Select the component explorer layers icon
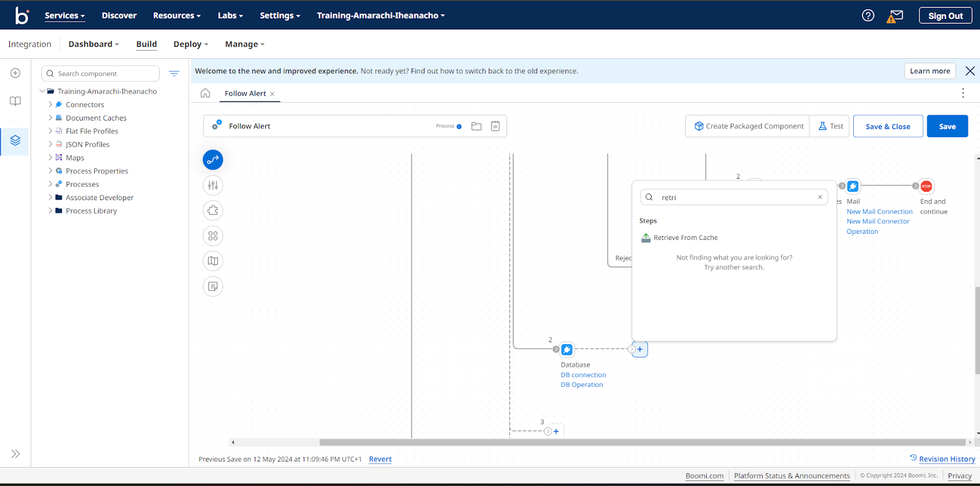This screenshot has height=486, width=980. [x=15, y=141]
